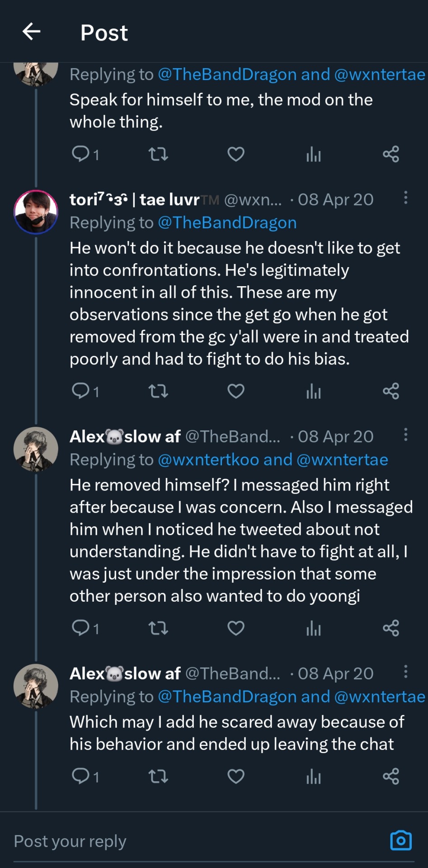The height and width of the screenshot is (868, 428).
Task: Open the camera icon in the reply bar
Action: pyautogui.click(x=400, y=840)
